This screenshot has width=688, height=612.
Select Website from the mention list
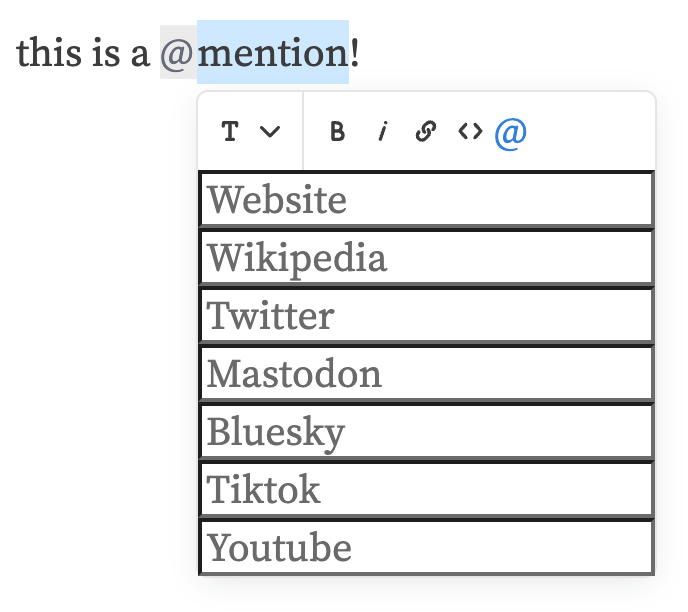pyautogui.click(x=426, y=200)
